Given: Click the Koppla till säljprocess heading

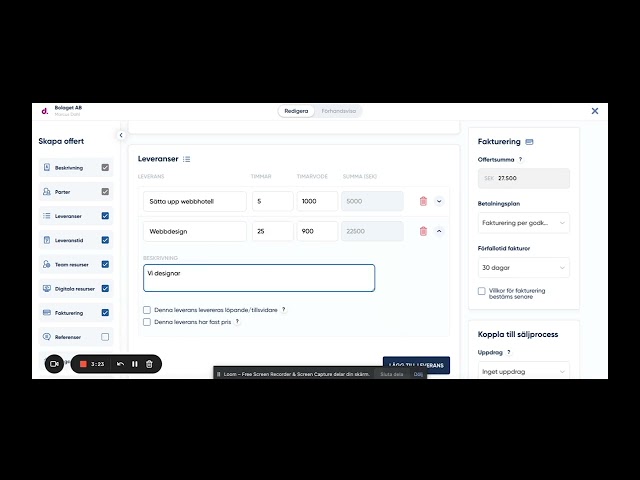Looking at the screenshot, I should click(x=518, y=334).
